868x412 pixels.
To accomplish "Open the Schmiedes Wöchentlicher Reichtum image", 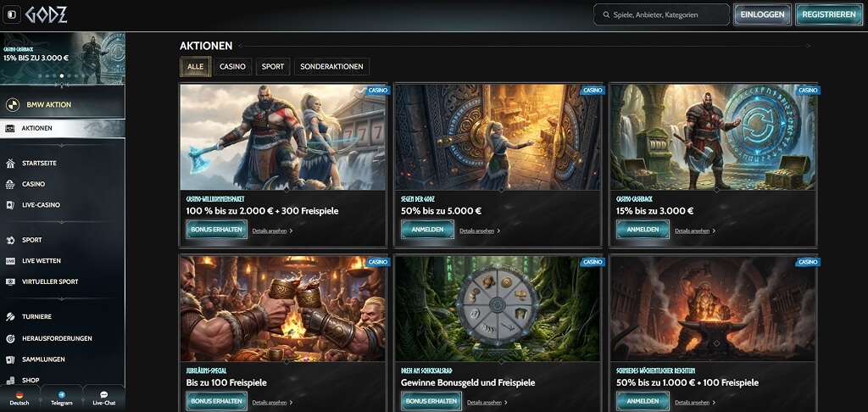I will tap(713, 309).
